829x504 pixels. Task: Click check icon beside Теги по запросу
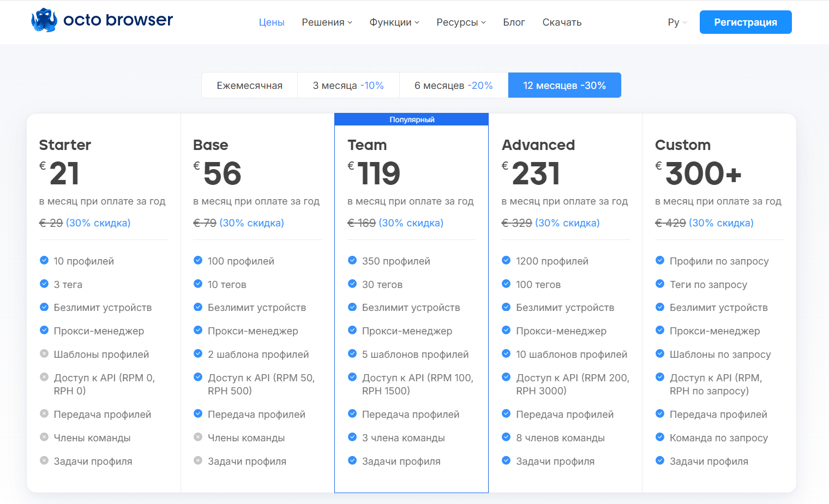click(x=660, y=284)
